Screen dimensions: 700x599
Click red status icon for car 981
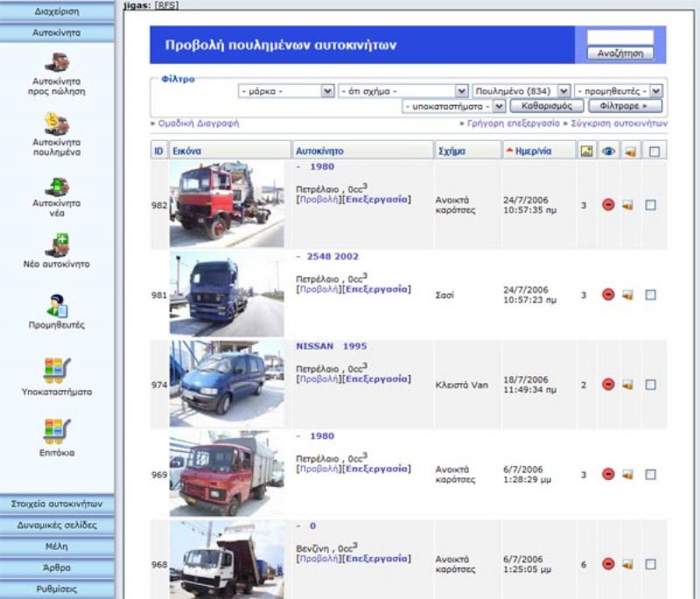tap(608, 295)
